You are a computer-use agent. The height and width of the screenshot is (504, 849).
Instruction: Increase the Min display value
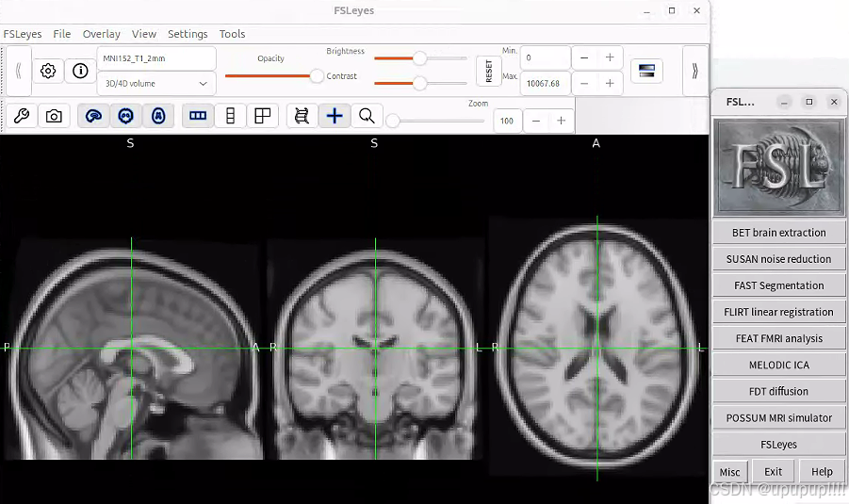coord(610,57)
